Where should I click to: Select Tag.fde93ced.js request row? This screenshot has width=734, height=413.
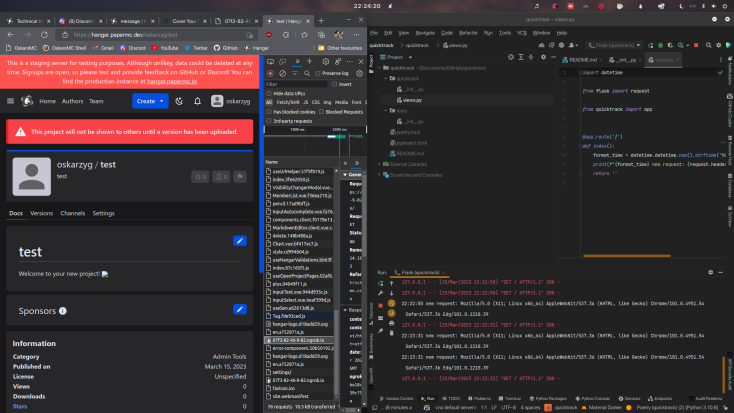pyautogui.click(x=300, y=316)
